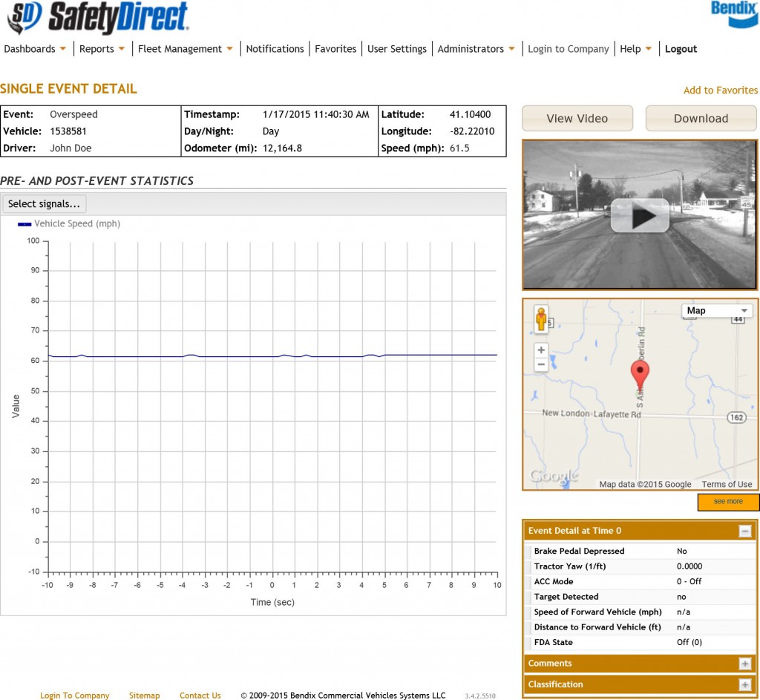Image resolution: width=760 pixels, height=700 pixels.
Task: Zoom in on the map with the plus icon
Action: pyautogui.click(x=541, y=349)
